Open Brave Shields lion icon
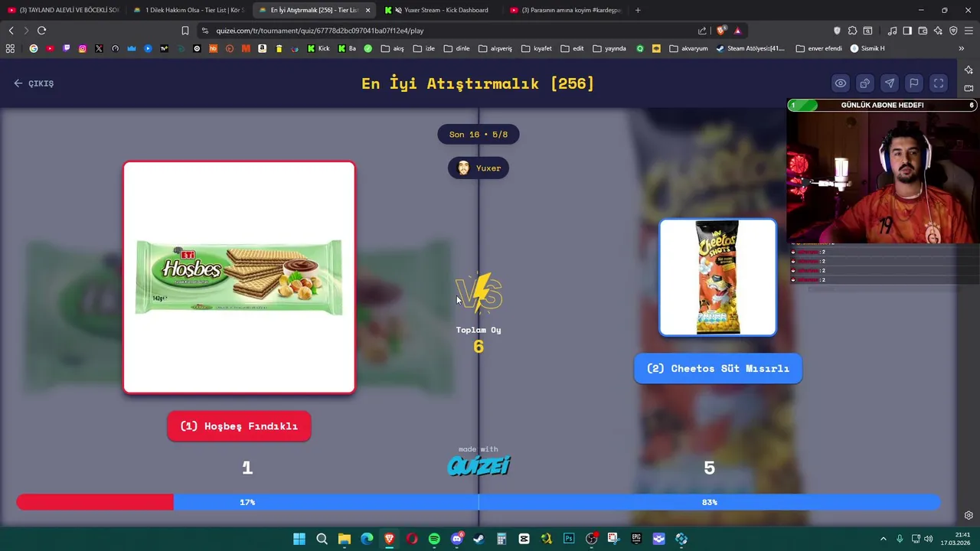 (721, 31)
